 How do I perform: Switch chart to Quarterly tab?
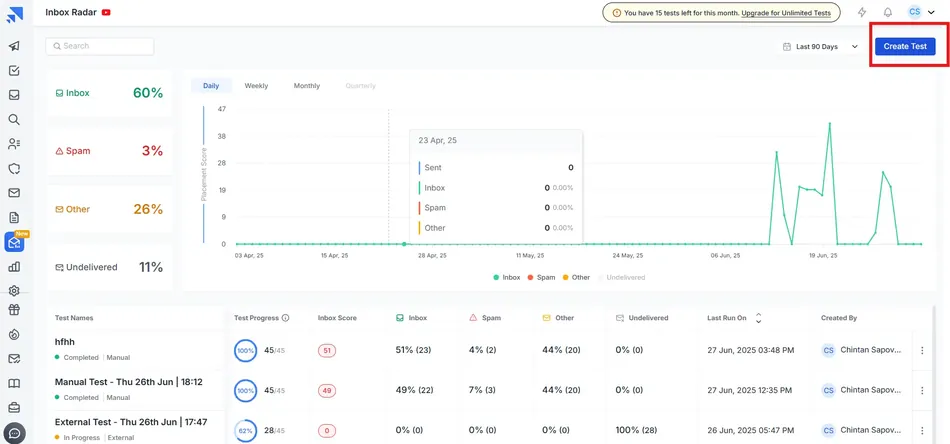[360, 86]
